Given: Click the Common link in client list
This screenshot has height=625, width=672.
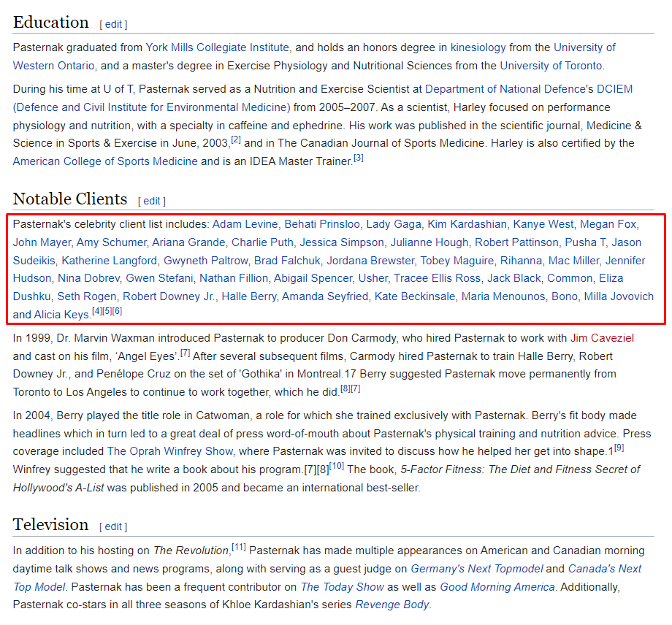Looking at the screenshot, I should click(x=570, y=278).
